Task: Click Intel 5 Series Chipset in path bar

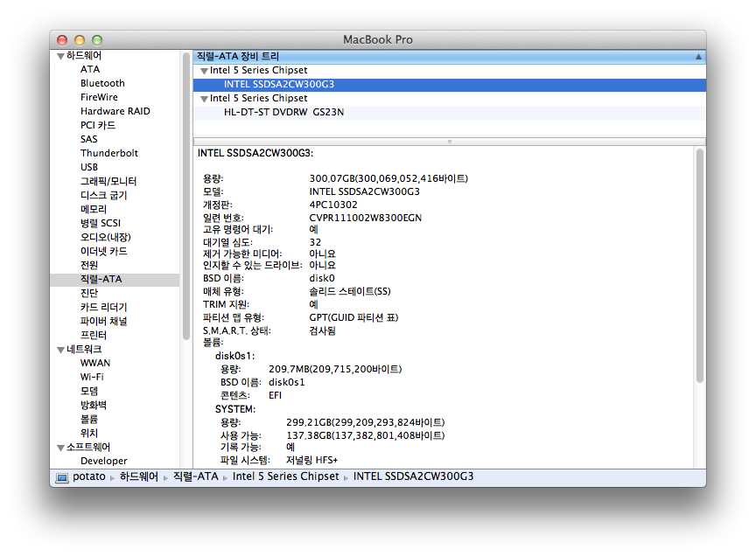Action: click(285, 477)
